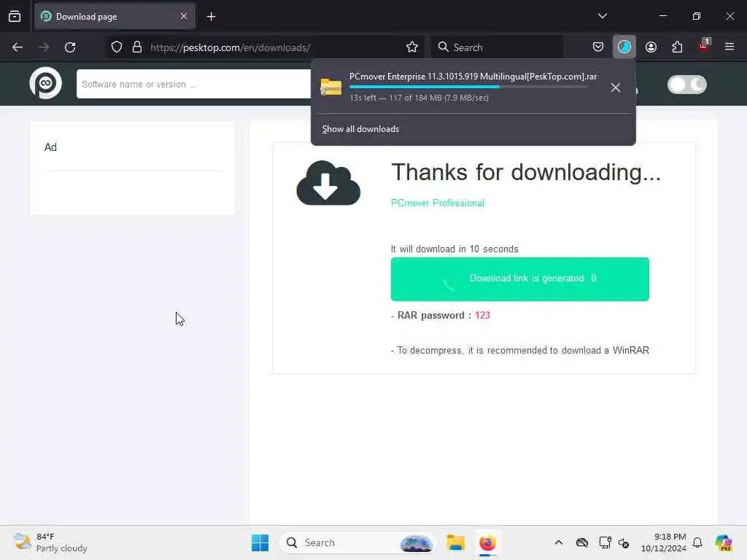Select the Download page tab
The height and width of the screenshot is (560, 747).
tap(115, 17)
